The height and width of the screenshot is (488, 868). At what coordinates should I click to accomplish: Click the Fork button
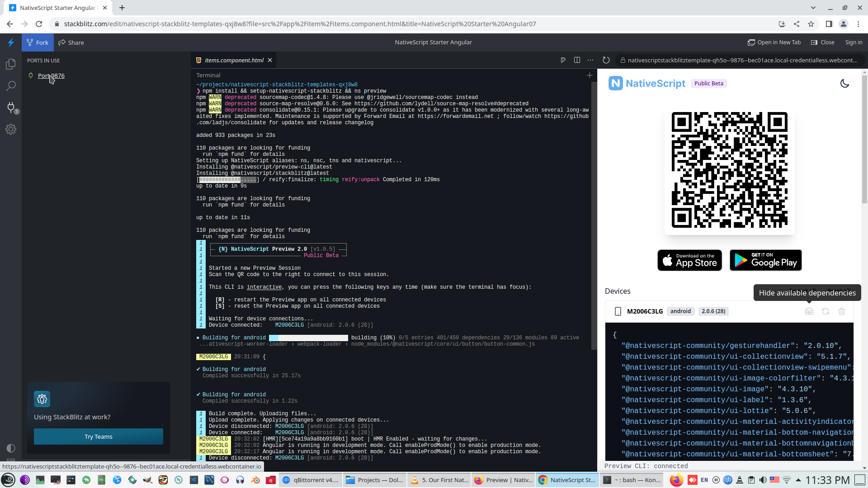click(x=38, y=42)
